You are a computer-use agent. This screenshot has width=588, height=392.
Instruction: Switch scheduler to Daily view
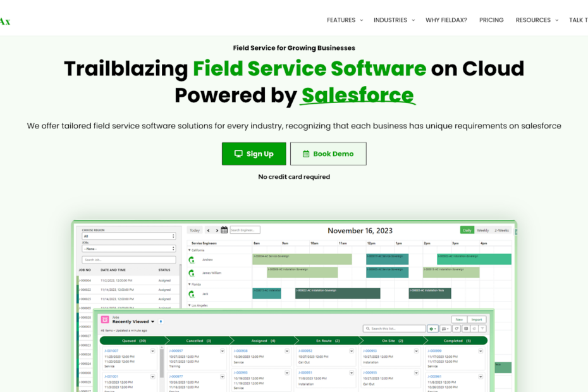pos(467,230)
